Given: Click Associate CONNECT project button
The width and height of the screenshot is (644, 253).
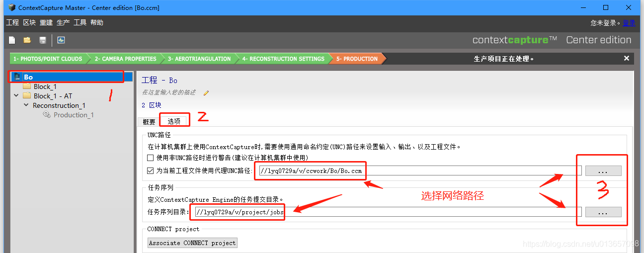Looking at the screenshot, I should 193,243.
